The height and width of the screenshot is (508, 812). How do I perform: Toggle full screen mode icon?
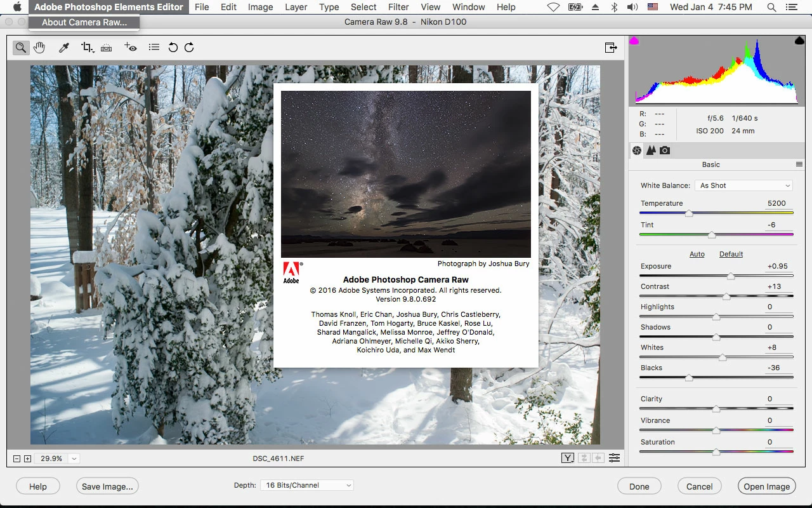coord(611,48)
